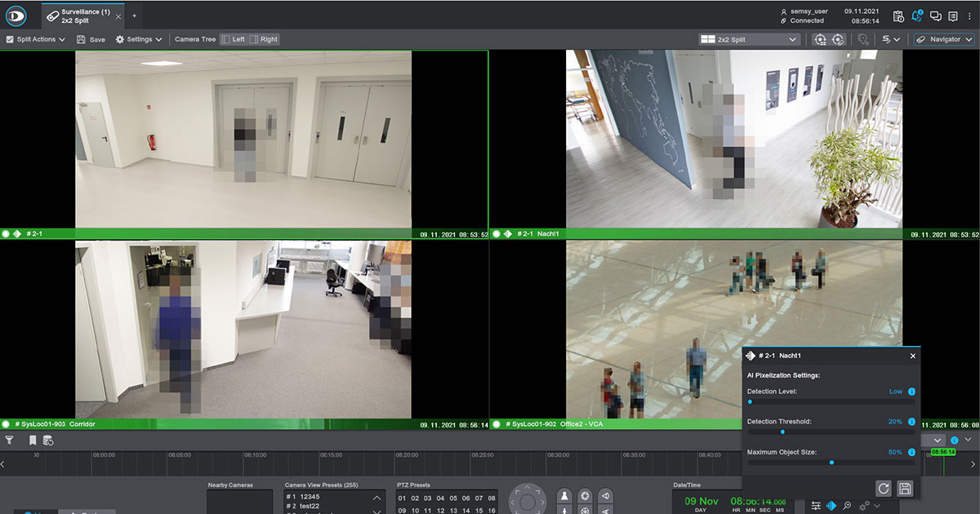980x514 pixels.
Task: Toggle the Right camera tree panel
Action: coord(263,39)
